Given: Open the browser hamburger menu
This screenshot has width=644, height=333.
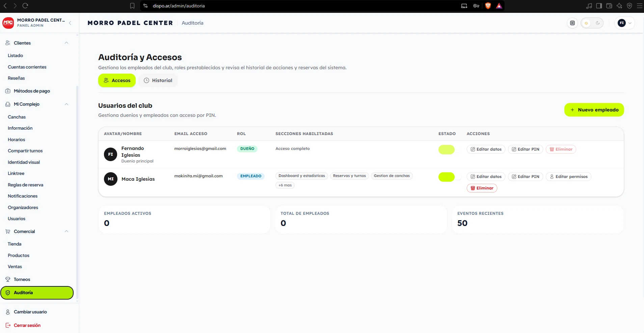Looking at the screenshot, I should coord(639,6).
